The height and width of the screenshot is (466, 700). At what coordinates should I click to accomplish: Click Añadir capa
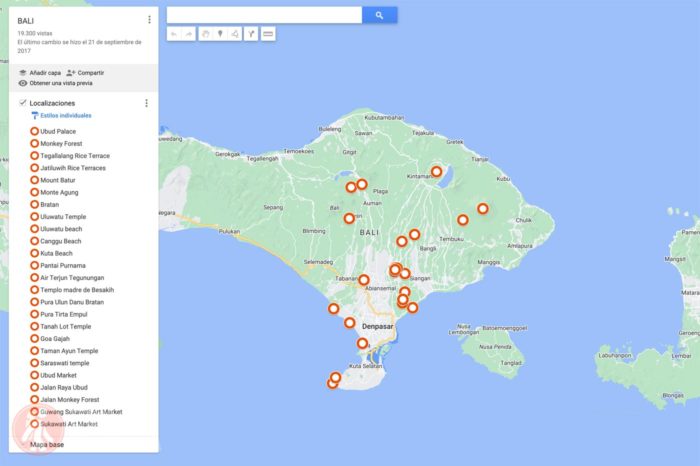(40, 73)
